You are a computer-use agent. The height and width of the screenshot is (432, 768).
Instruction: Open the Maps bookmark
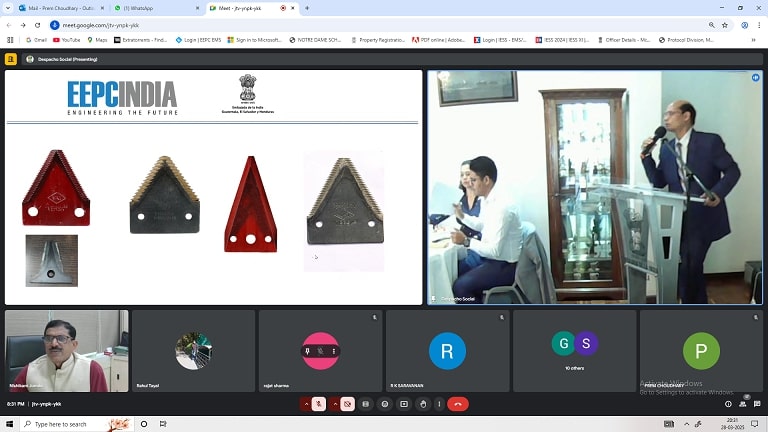pos(97,40)
